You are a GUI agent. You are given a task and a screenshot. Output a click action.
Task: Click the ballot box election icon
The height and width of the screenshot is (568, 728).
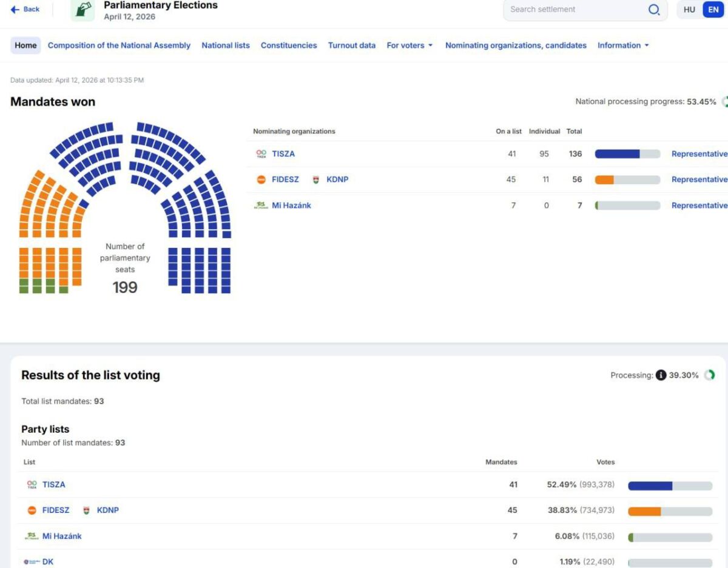pyautogui.click(x=83, y=10)
